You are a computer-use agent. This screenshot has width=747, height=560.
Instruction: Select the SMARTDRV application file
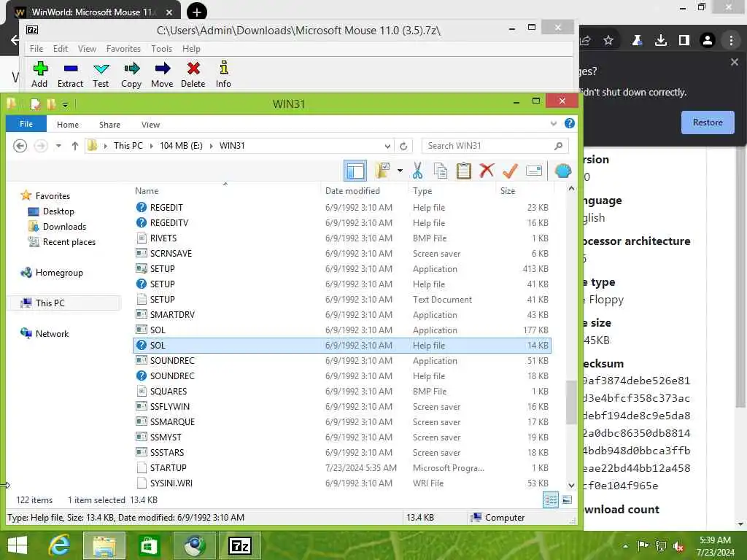pyautogui.click(x=342, y=315)
